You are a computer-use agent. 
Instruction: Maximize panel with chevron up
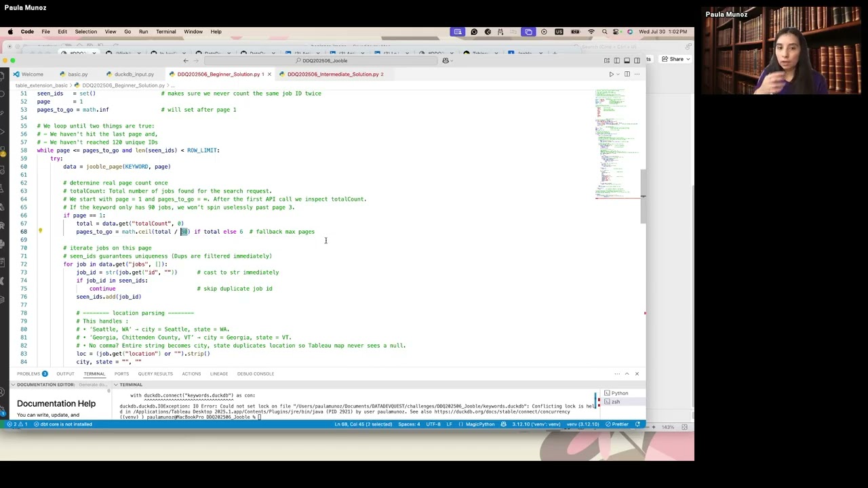click(627, 373)
